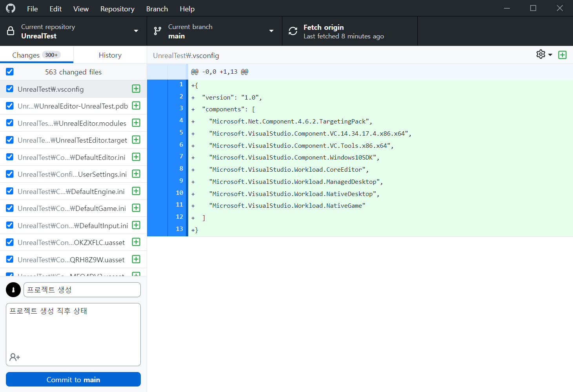Uncheck UnrealEditor-UnrealTest.pdb checkbox
This screenshot has width=573, height=392.
click(x=10, y=106)
